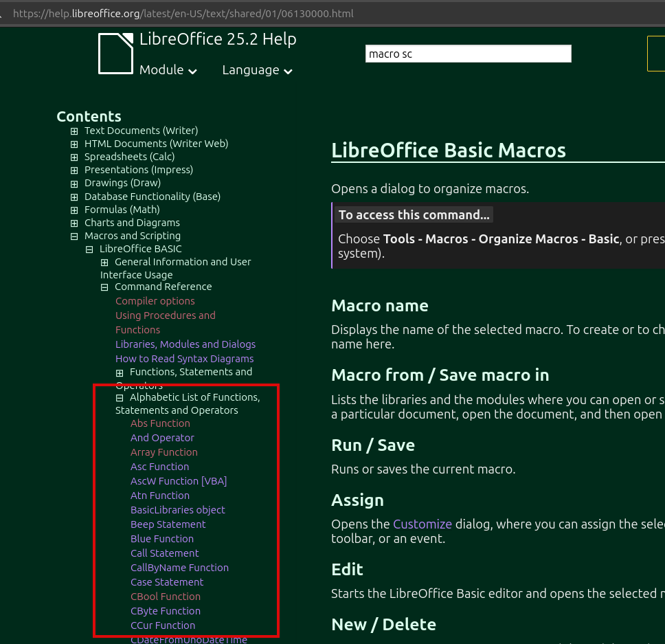This screenshot has height=644, width=665.
Task: Expand the HTML Documents (Writer Web) node
Action: (x=74, y=144)
